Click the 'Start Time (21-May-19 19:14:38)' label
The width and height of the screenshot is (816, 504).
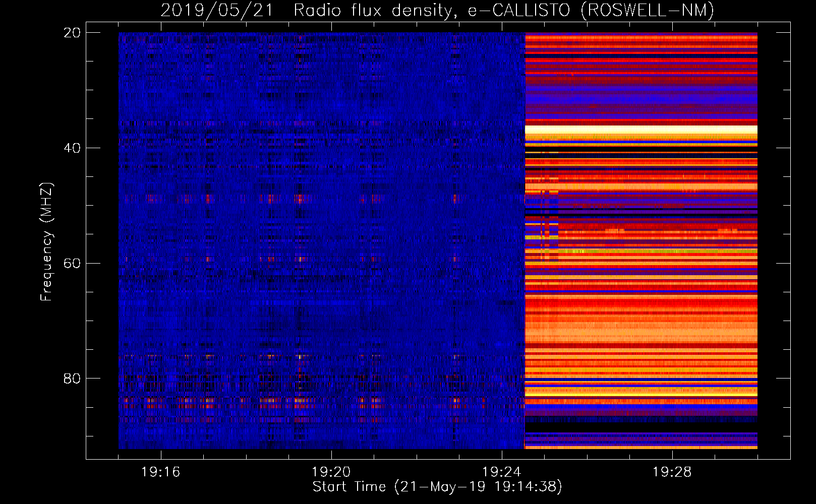click(437, 487)
